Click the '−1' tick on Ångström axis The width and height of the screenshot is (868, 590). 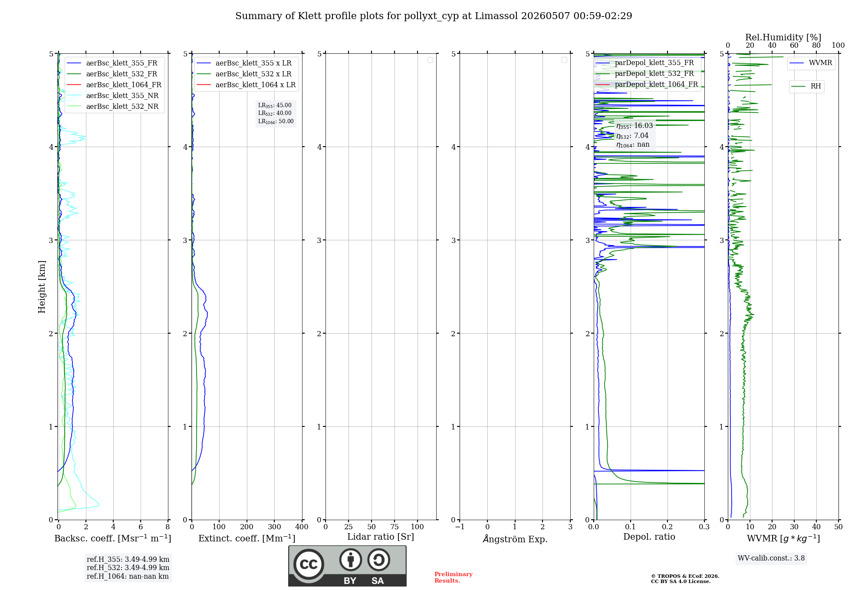click(x=460, y=527)
